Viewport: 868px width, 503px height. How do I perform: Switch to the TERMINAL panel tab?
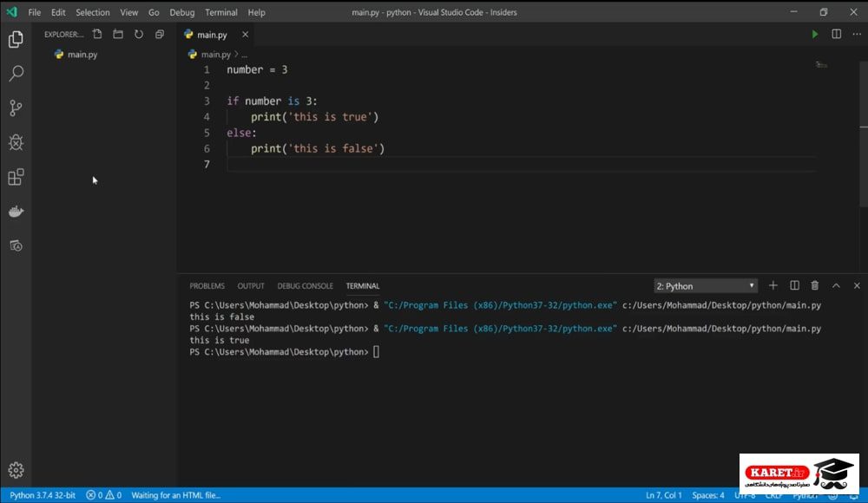[x=363, y=286]
